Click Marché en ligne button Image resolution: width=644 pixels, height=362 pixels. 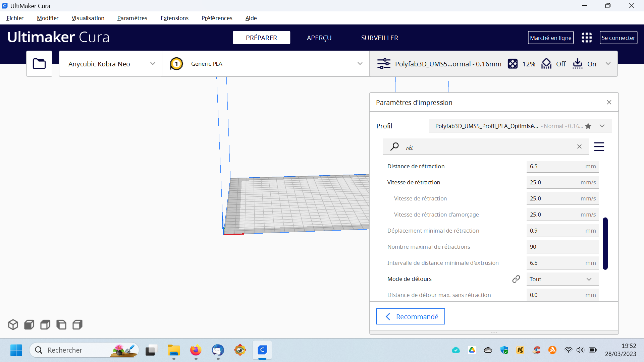pyautogui.click(x=550, y=38)
